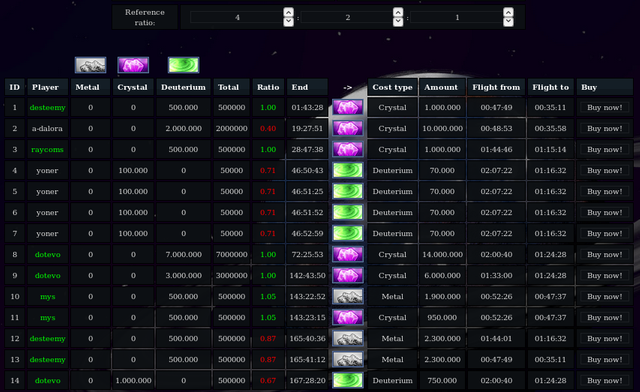Buy now dotevo's offer ID 8
This screenshot has height=392, width=640.
(604, 254)
